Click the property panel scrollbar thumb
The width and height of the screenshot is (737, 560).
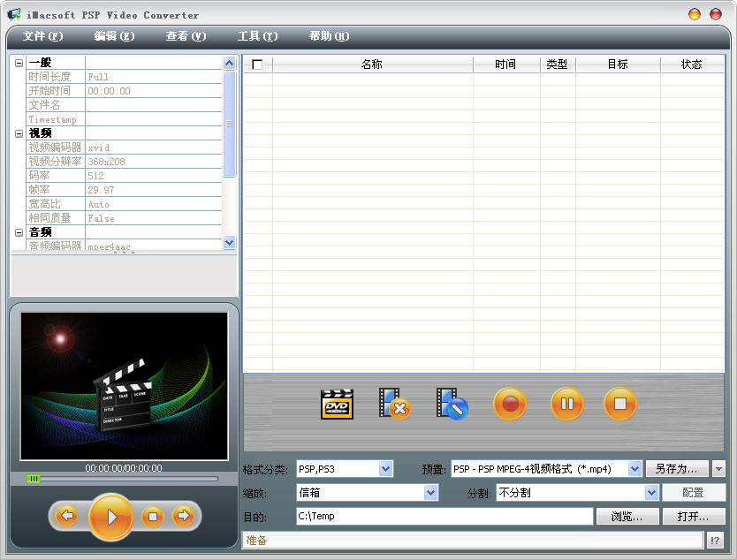pyautogui.click(x=230, y=124)
